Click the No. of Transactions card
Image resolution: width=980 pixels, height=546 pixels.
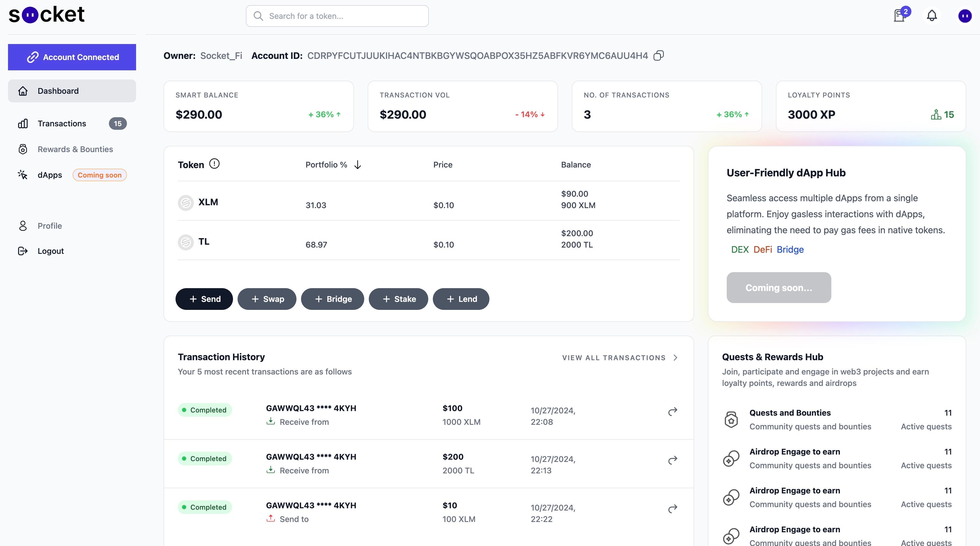[666, 106]
